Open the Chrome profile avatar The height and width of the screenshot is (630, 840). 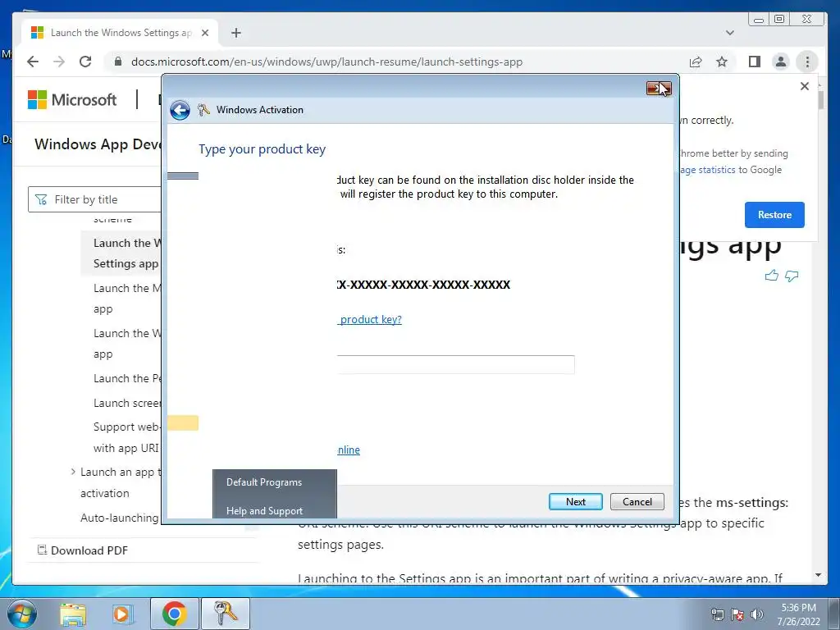(781, 62)
